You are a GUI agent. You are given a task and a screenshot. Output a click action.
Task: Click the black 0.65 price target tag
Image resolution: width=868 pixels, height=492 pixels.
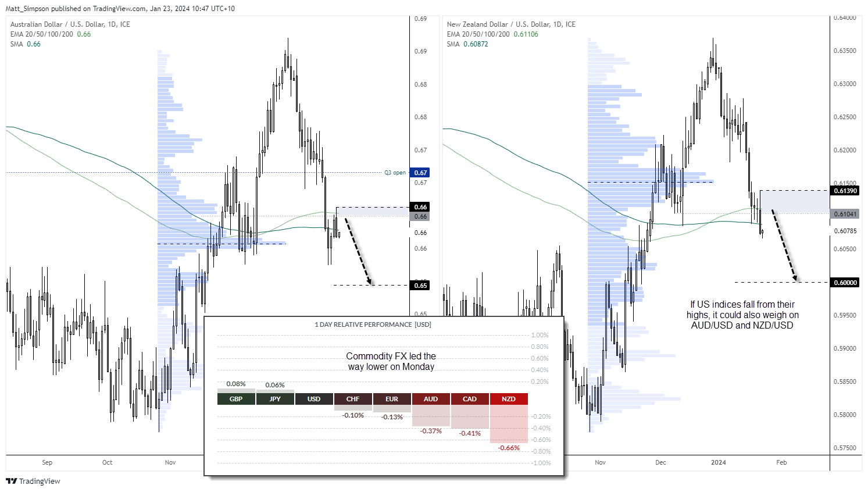(420, 286)
